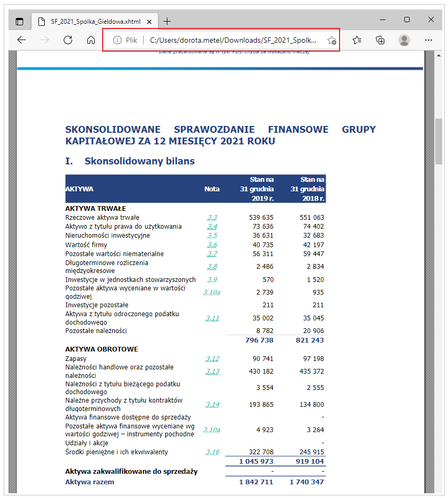Click the 'Zapasy' row label
The image size is (448, 498).
click(x=76, y=358)
